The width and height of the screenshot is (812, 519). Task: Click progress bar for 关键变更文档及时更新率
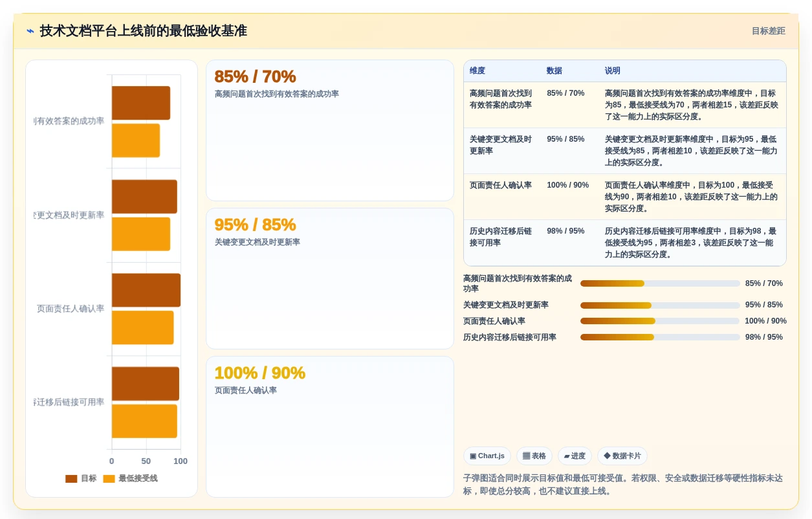(660, 305)
